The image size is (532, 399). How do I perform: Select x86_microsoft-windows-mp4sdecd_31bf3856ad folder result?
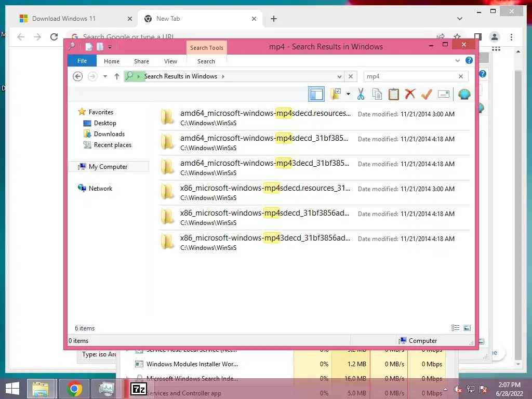click(315, 217)
